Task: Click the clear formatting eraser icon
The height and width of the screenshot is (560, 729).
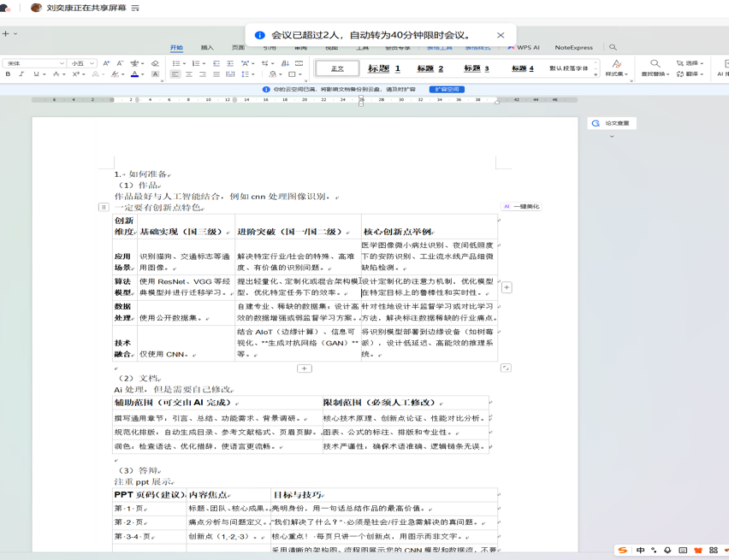Action: pos(155,63)
